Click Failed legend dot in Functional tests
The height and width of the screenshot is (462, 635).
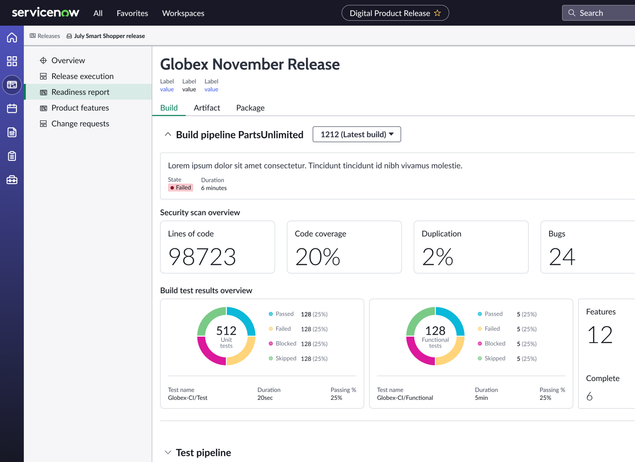point(479,329)
